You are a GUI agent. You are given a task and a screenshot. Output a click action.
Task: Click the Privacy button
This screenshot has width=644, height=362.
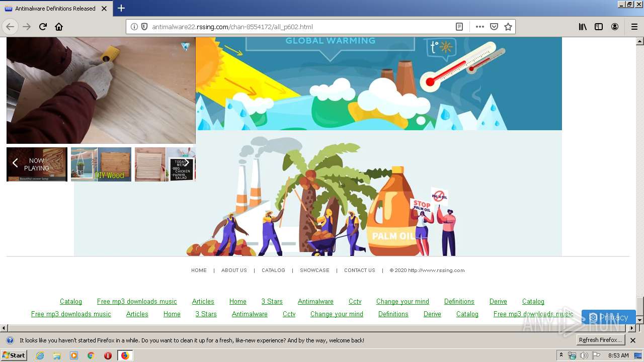(x=608, y=317)
